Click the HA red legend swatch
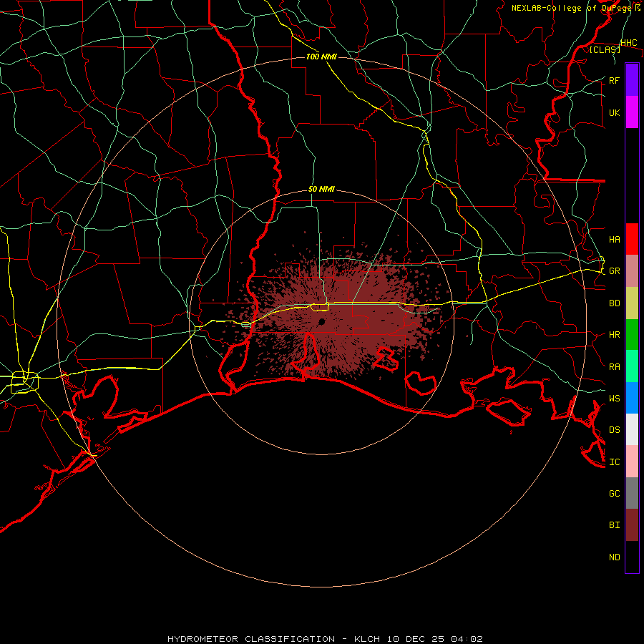This screenshot has height=644, width=644. pos(632,239)
